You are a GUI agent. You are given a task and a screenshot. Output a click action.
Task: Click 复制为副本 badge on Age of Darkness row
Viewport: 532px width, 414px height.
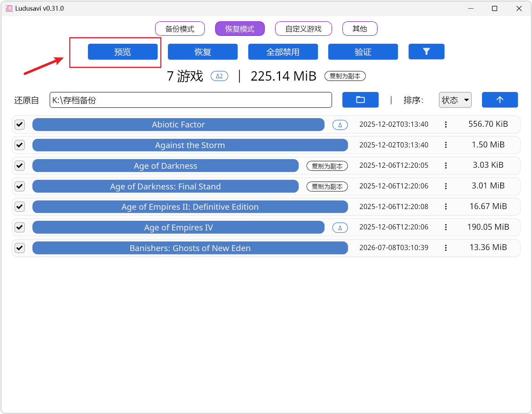[327, 166]
